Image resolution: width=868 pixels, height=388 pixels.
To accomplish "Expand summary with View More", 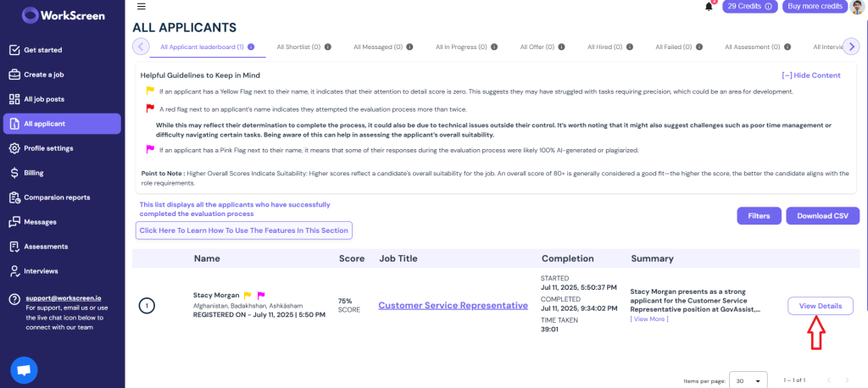I will pyautogui.click(x=648, y=319).
